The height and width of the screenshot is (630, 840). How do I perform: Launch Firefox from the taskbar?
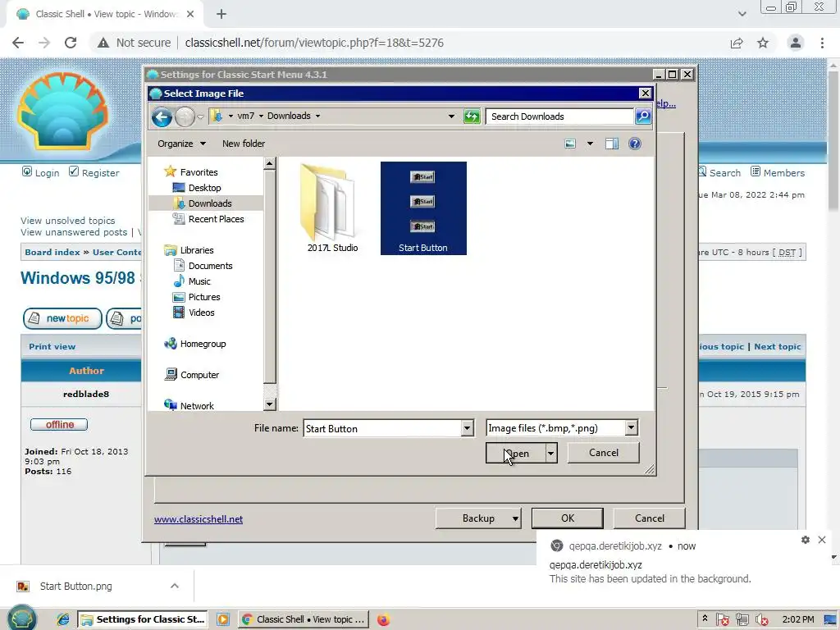point(383,620)
